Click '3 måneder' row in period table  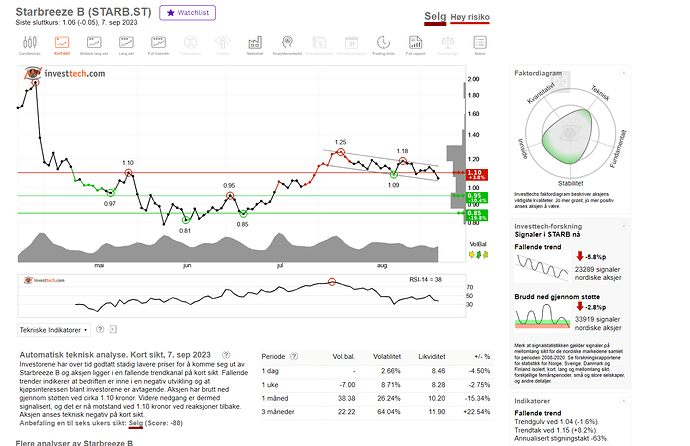[x=377, y=412]
